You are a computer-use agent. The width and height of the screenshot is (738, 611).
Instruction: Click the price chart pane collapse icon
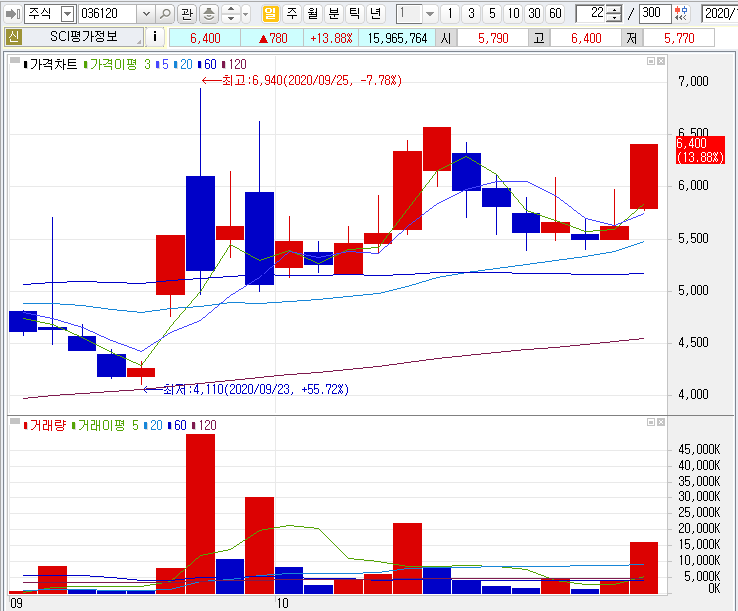(x=15, y=60)
